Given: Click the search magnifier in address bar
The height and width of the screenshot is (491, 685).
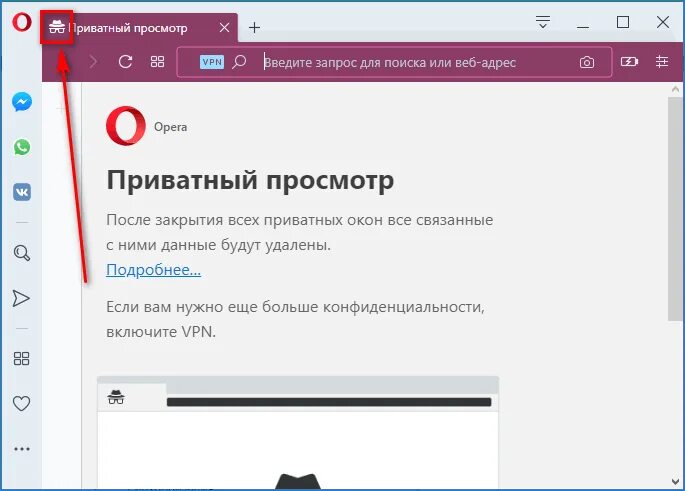Looking at the screenshot, I should point(239,62).
